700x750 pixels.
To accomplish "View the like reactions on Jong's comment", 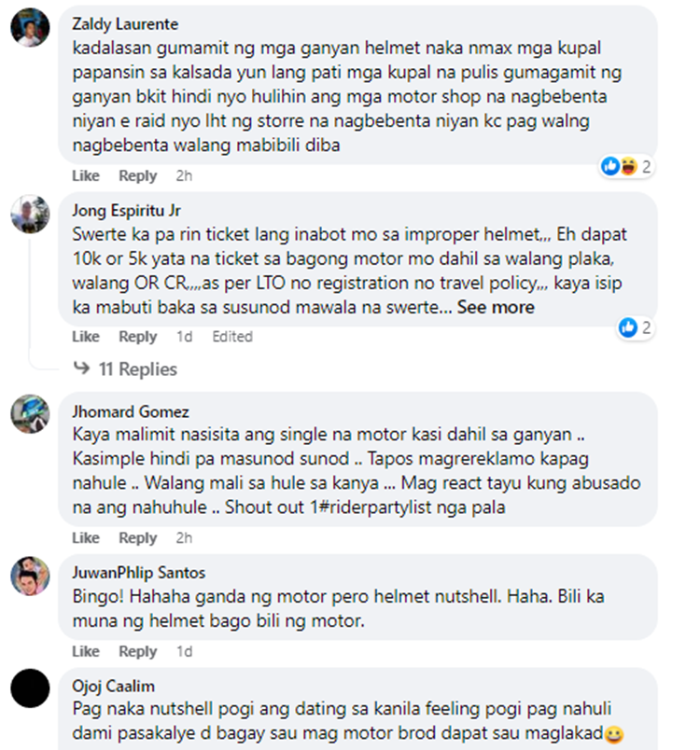I will click(x=636, y=327).
